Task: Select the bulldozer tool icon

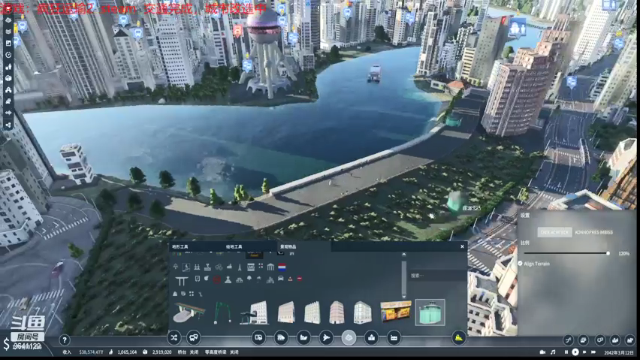Action: point(459,338)
